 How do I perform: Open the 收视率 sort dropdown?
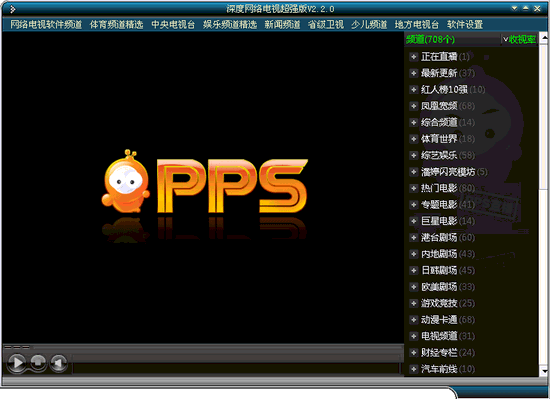pyautogui.click(x=519, y=39)
